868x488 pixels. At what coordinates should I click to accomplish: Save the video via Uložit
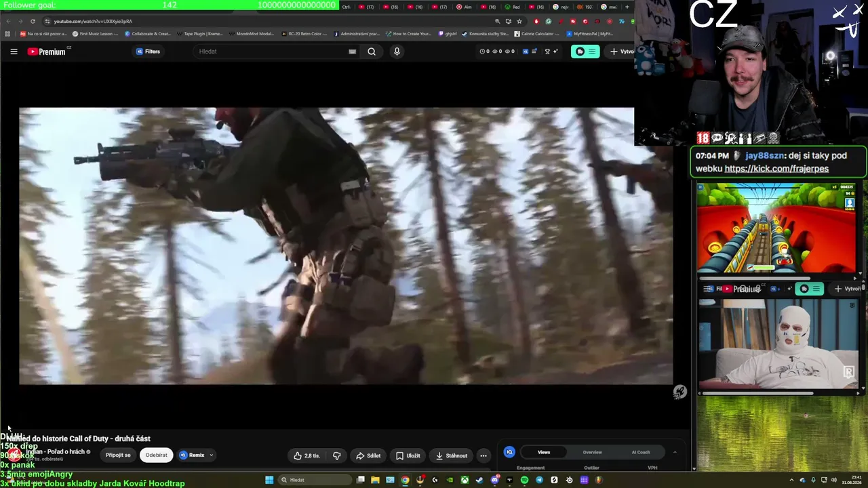pos(408,455)
